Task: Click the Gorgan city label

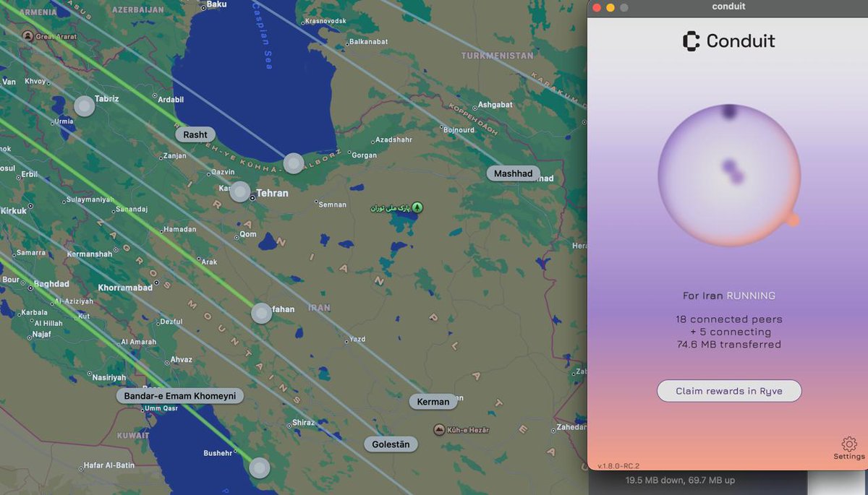Action: click(x=363, y=155)
